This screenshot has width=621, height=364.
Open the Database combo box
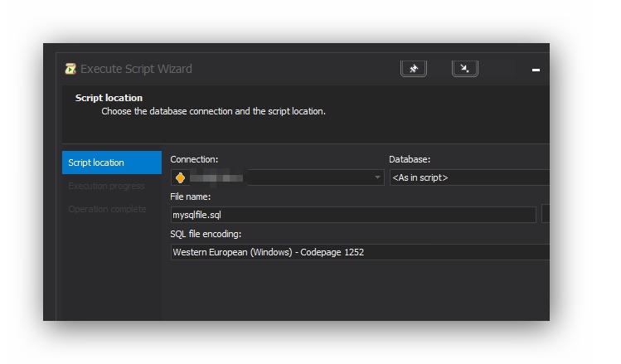(469, 177)
